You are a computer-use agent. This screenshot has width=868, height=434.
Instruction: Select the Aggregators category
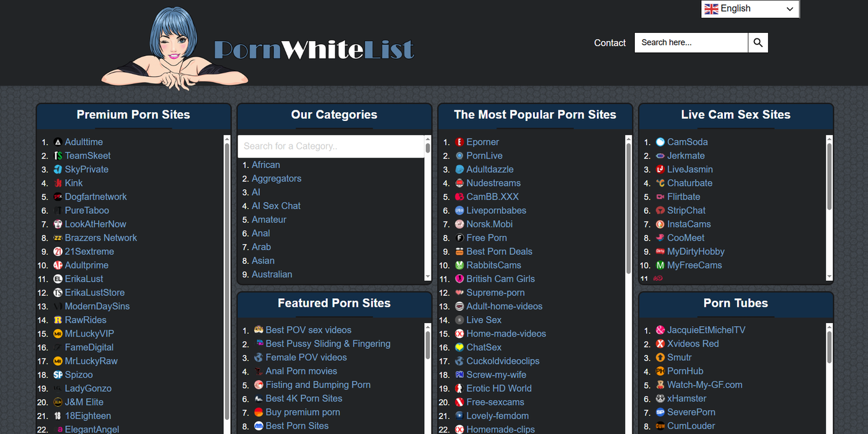click(x=277, y=179)
